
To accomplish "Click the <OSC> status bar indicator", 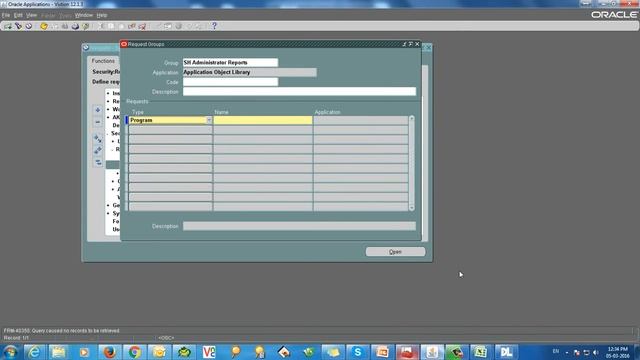I will pyautogui.click(x=166, y=338).
